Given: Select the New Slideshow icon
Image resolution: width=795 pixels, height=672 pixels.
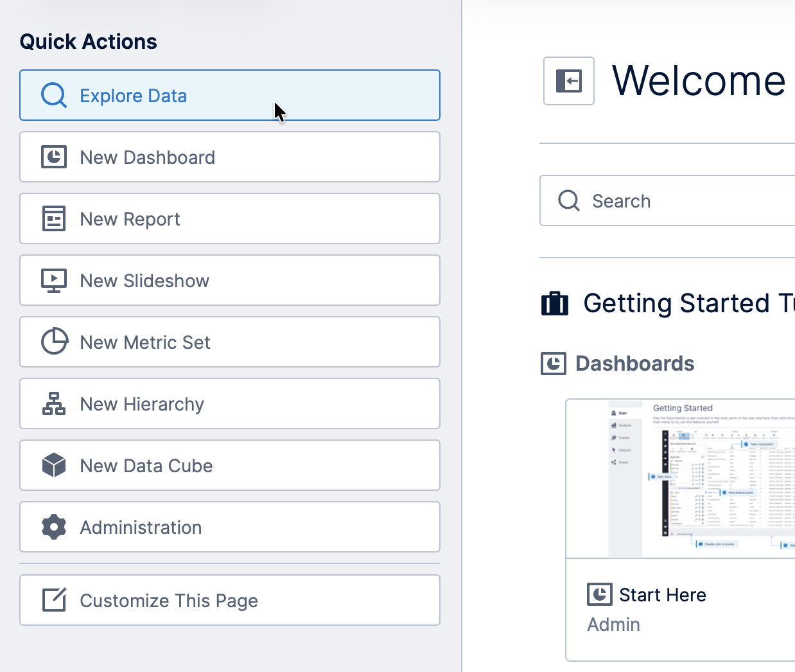Looking at the screenshot, I should coord(54,280).
